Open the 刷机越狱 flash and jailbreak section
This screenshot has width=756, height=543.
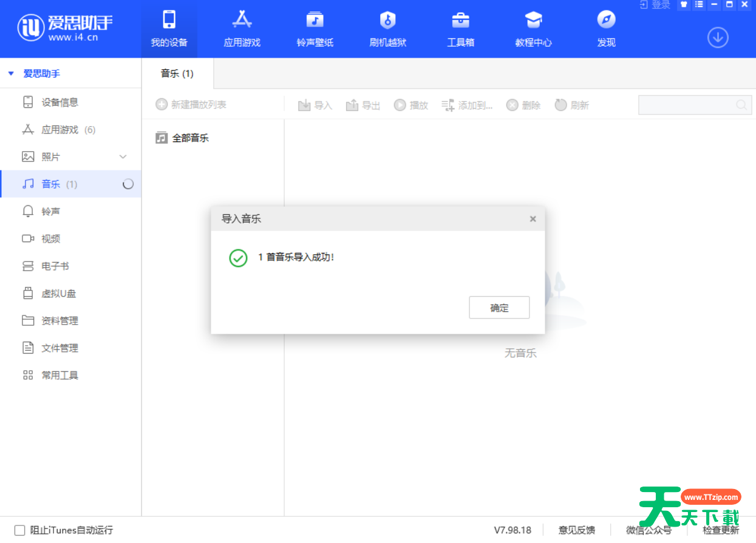(x=387, y=21)
